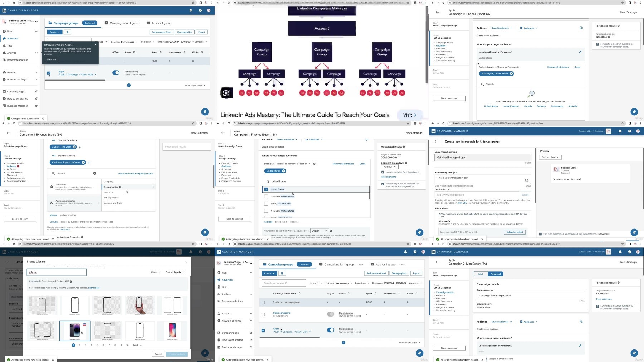Remove the United States chip under Locations dropdown

pos(283,171)
